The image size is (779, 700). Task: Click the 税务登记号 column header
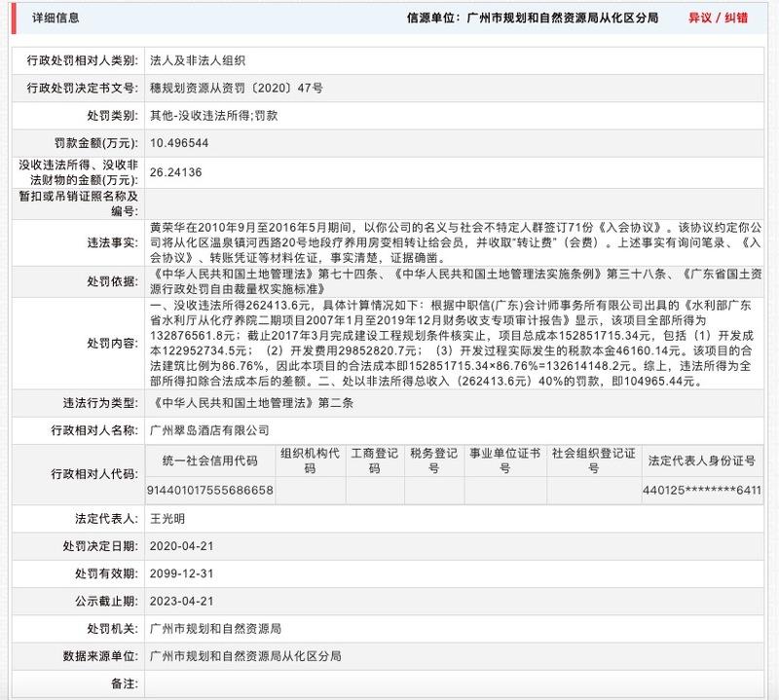[433, 461]
